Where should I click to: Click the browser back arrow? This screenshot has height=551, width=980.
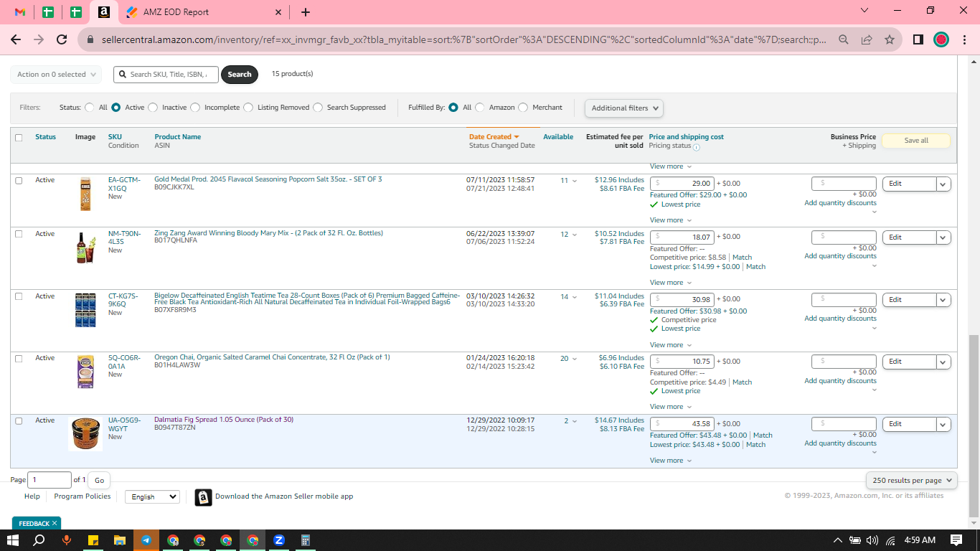click(x=16, y=40)
